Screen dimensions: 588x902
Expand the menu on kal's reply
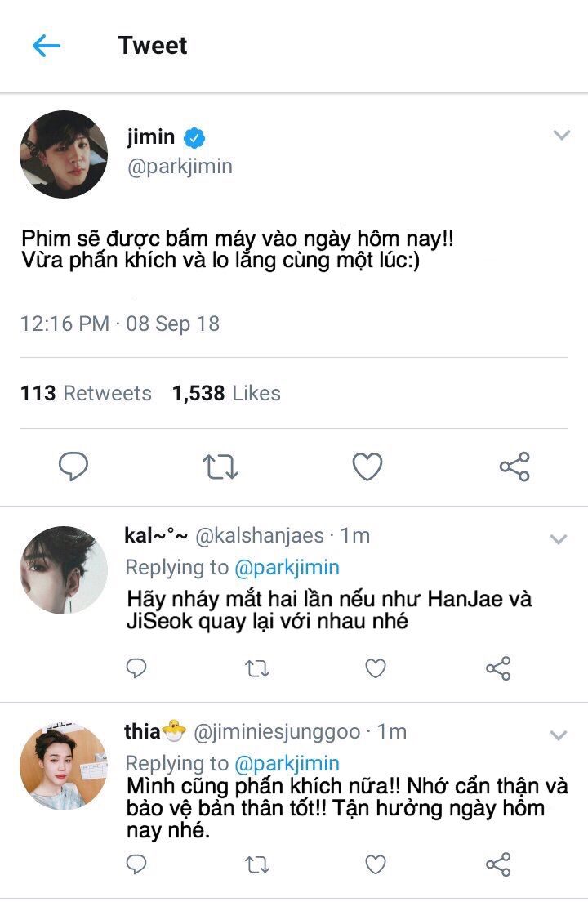click(x=559, y=539)
